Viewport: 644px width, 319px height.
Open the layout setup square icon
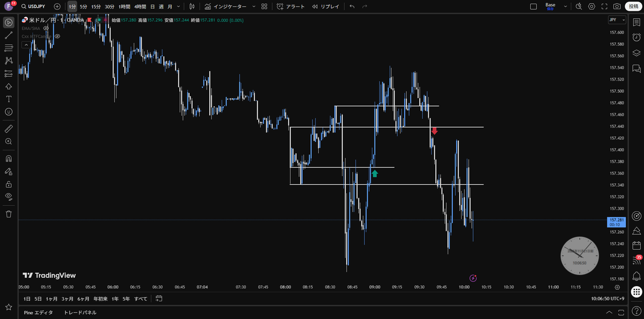(x=533, y=6)
